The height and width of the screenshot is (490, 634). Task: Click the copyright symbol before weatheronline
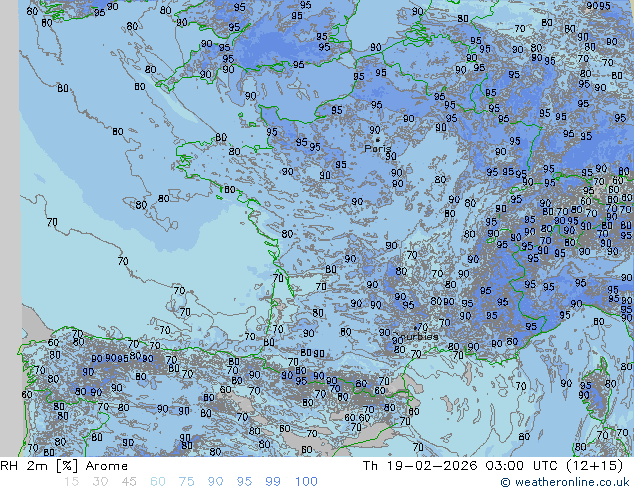point(505,482)
